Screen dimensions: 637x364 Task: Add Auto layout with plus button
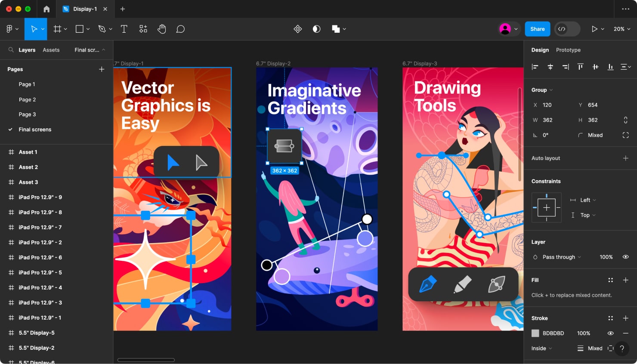(625, 158)
